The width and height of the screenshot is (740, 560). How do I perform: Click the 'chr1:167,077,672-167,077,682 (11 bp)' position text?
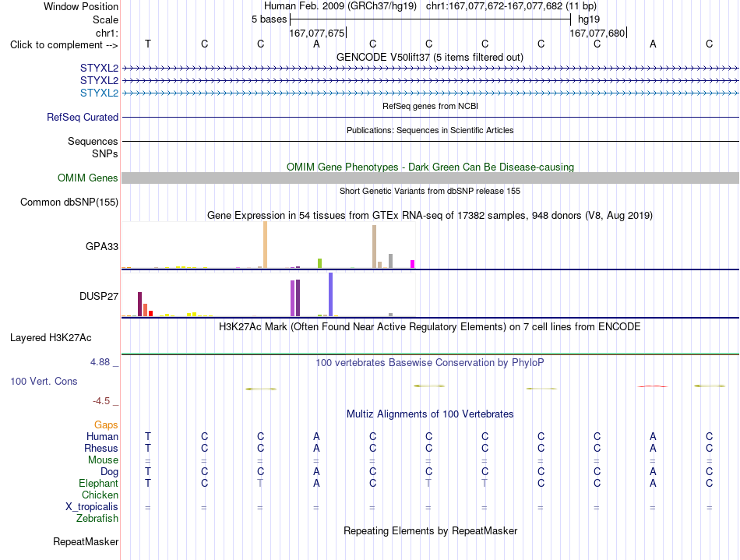(x=511, y=6)
